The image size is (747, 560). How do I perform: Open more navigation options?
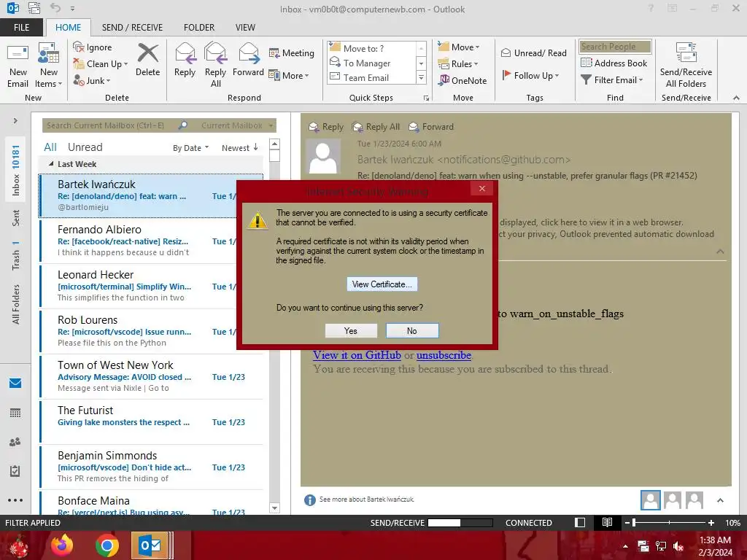(15, 500)
